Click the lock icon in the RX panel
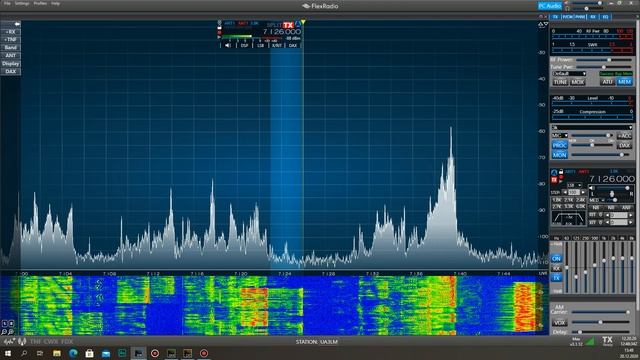Image resolution: width=640 pixels, height=360 pixels. click(561, 172)
